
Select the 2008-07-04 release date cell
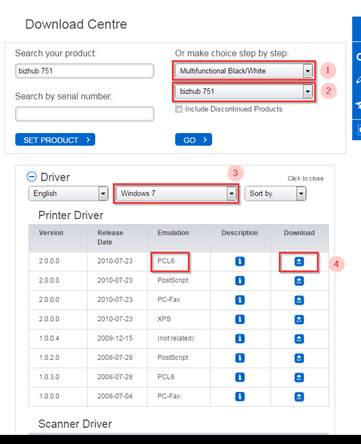pyautogui.click(x=115, y=396)
